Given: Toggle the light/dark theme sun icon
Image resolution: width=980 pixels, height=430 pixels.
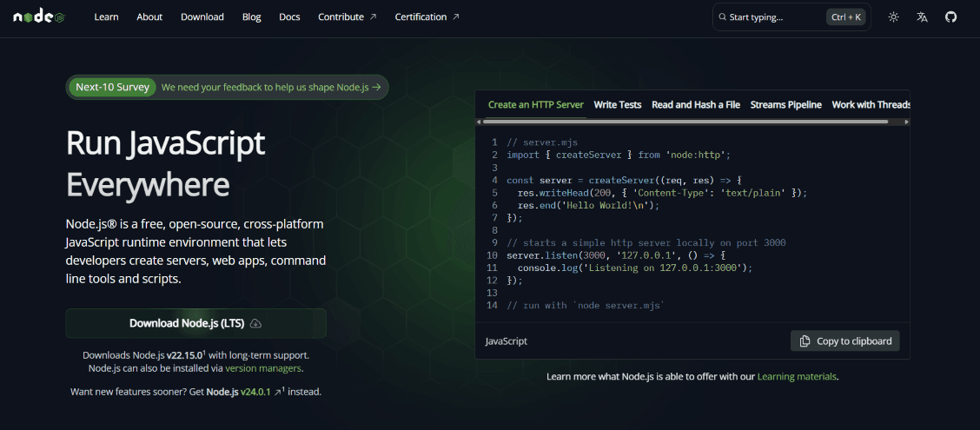Looking at the screenshot, I should click(x=894, y=17).
